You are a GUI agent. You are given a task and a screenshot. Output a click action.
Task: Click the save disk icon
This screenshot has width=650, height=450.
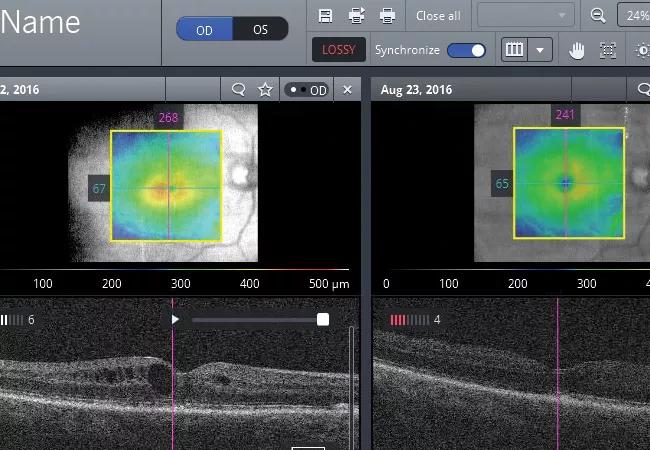click(325, 15)
